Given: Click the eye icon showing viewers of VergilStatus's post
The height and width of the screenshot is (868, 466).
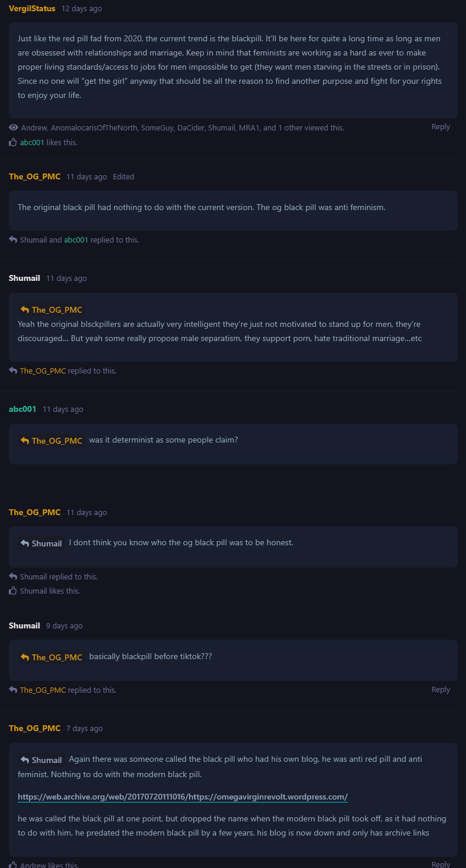Looking at the screenshot, I should (14, 127).
